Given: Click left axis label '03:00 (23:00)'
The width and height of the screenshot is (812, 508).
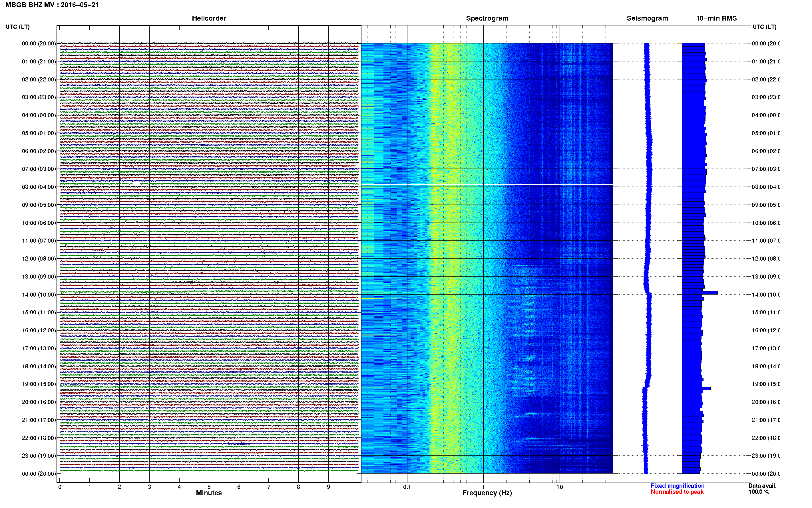Looking at the screenshot, I should tap(39, 97).
